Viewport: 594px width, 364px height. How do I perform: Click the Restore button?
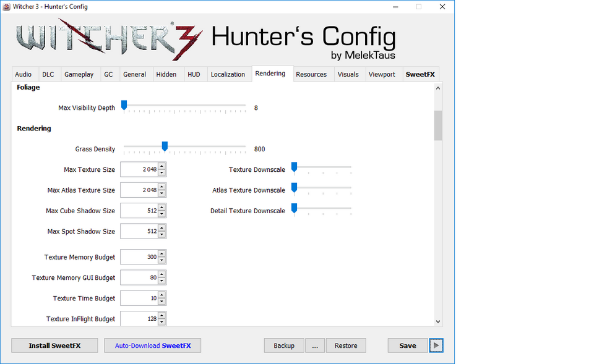346,345
